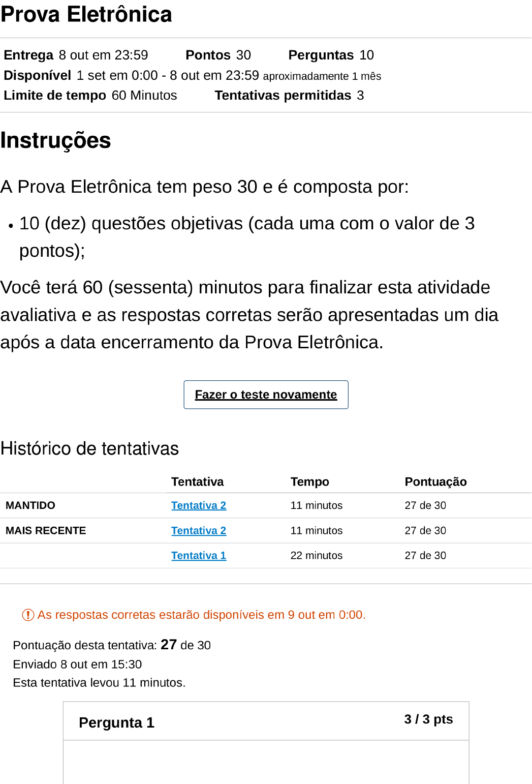Click the Histórico de tentativas heading
532x784 pixels.
tap(89, 448)
